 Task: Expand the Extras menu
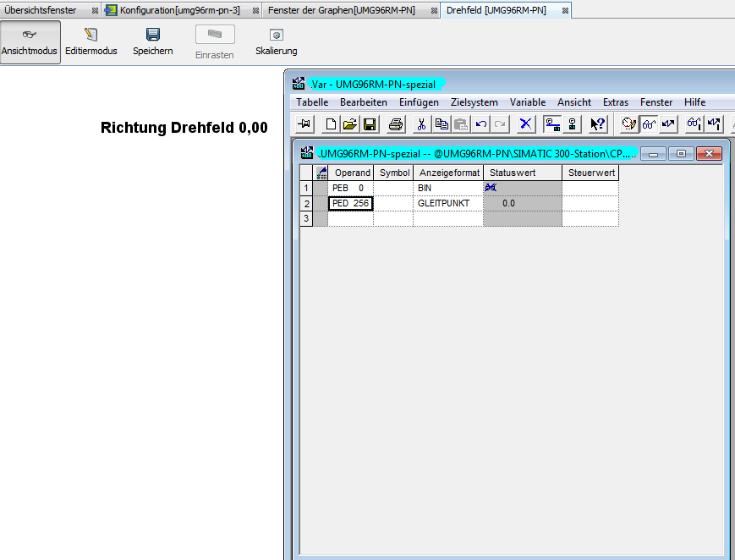[x=615, y=102]
